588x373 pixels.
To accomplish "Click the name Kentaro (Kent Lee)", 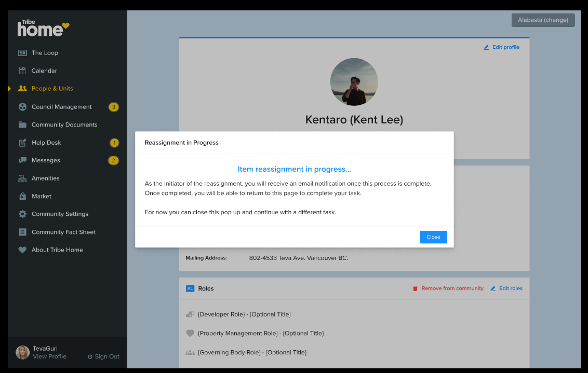I will pyautogui.click(x=354, y=119).
